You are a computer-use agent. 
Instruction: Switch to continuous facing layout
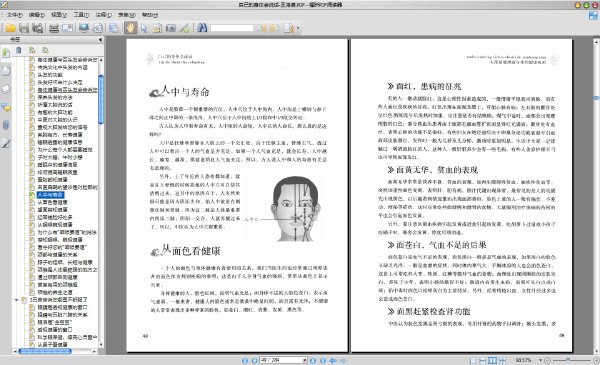click(502, 360)
